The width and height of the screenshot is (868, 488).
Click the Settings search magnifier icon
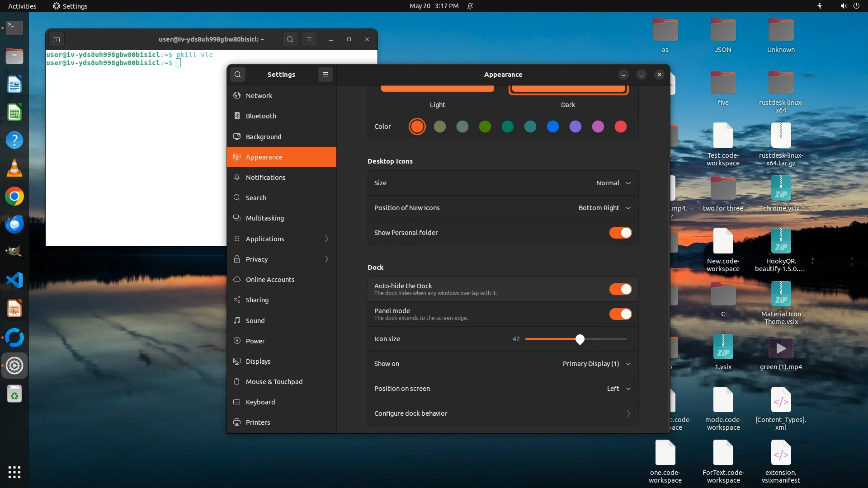238,75
